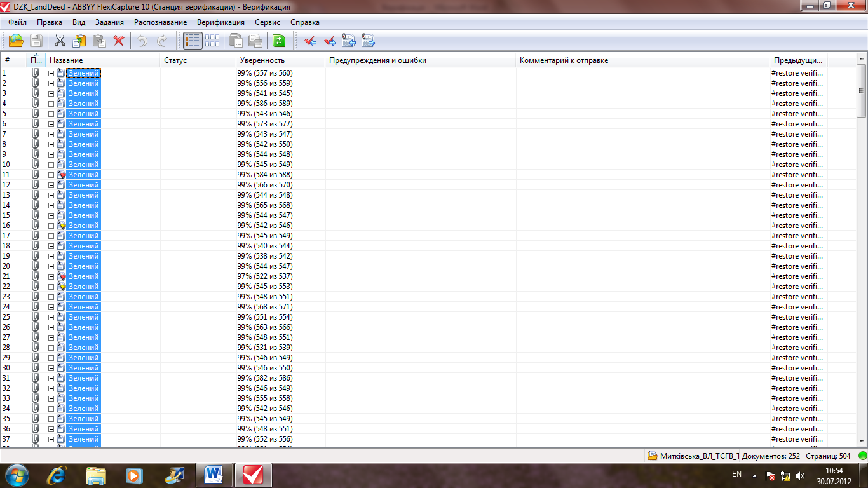
Task: Sort by the Название column header
Action: click(x=103, y=60)
